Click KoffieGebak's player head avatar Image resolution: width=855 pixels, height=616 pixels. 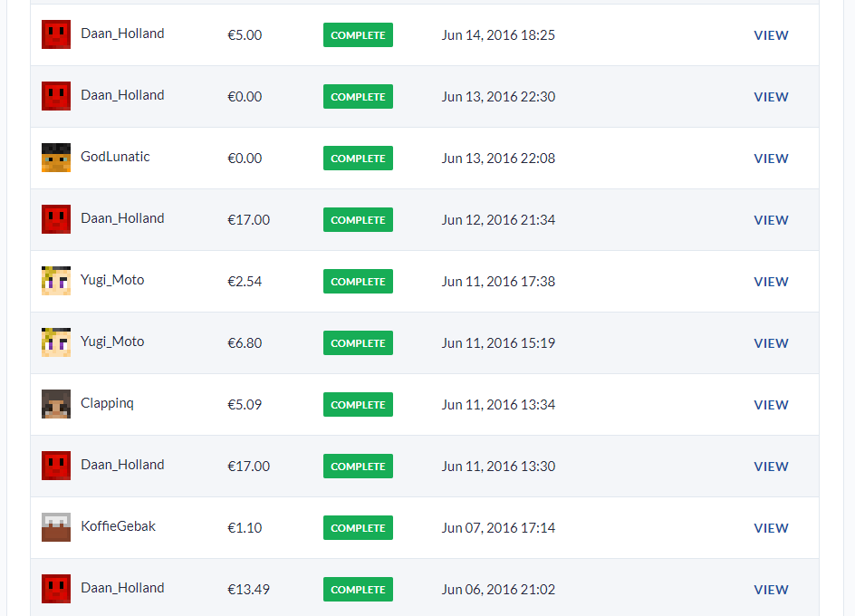[56, 527]
